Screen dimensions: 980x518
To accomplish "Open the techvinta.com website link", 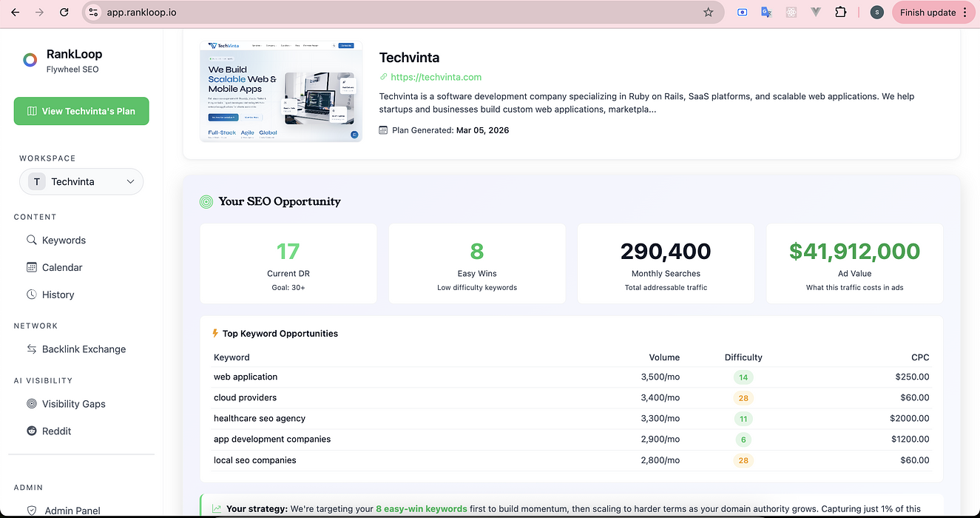I will (436, 77).
